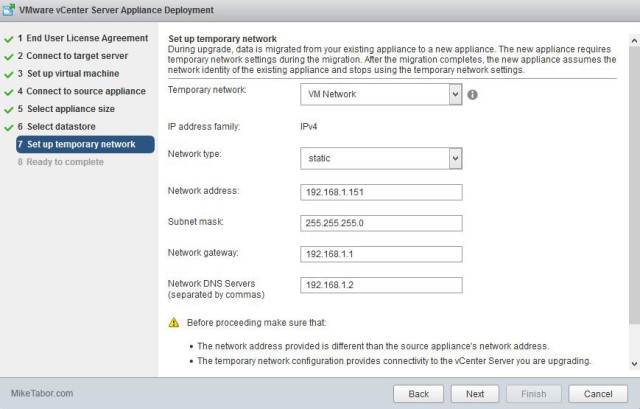640x409 pixels.
Task: Click the green checkmark for End User License Agreement
Action: click(x=9, y=39)
